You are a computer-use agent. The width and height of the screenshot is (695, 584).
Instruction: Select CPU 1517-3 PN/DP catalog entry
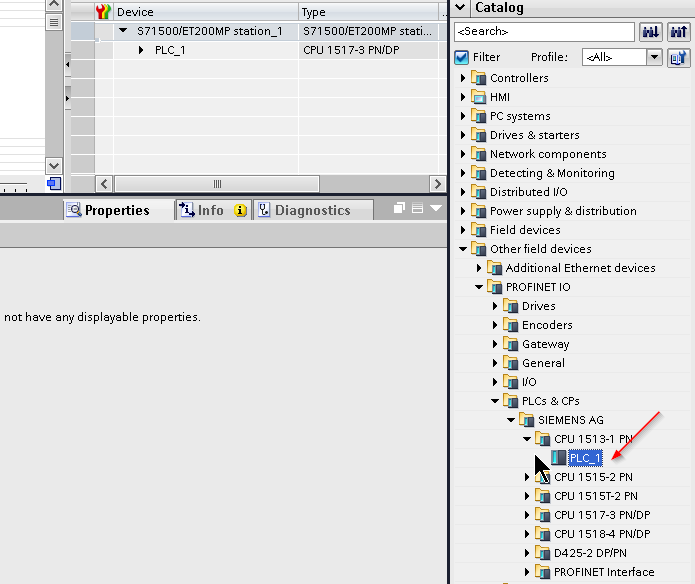[x=602, y=515]
